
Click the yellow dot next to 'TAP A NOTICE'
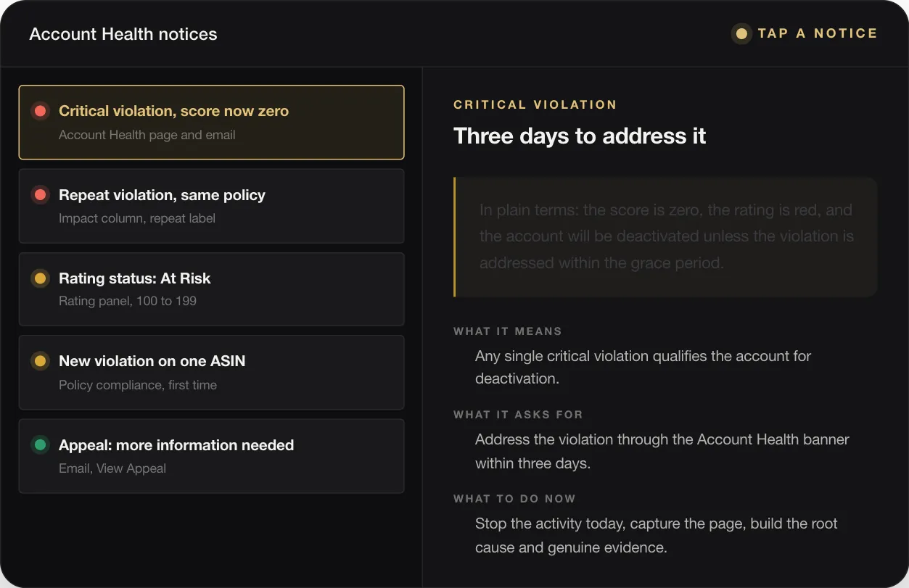point(741,33)
